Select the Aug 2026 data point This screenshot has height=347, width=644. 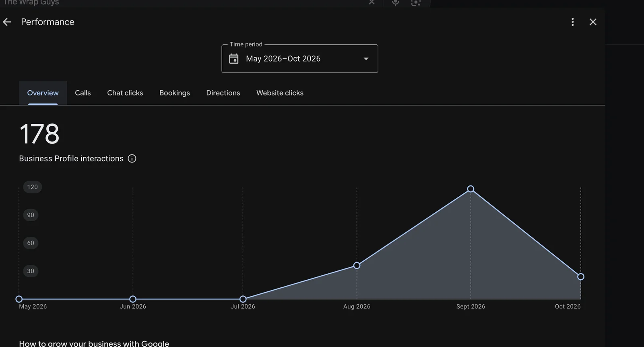[x=357, y=266]
